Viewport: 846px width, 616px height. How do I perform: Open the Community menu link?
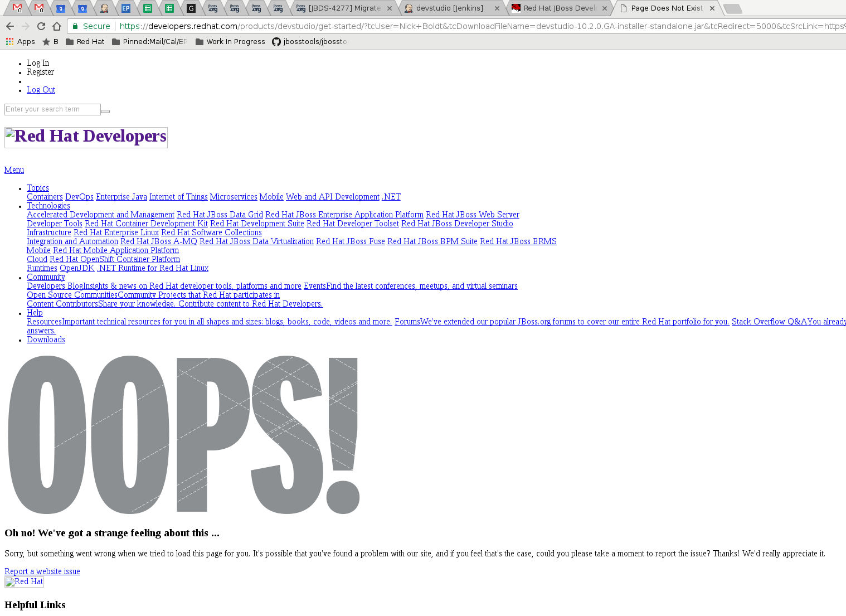tap(46, 277)
